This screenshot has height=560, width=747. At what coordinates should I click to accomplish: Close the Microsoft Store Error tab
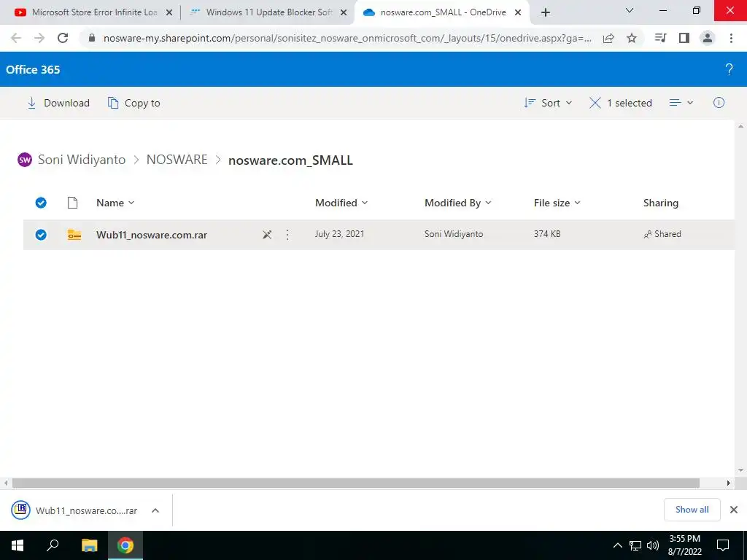point(169,13)
